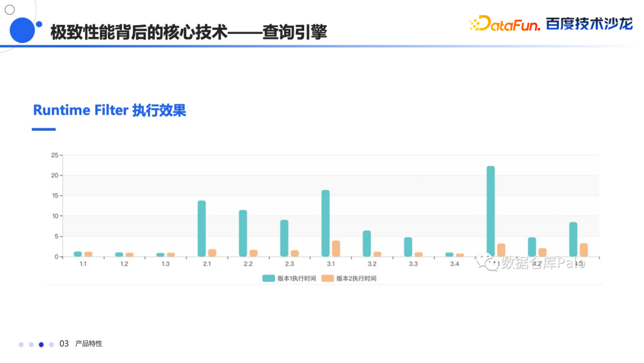Select the orange bar for query 2.2
The height and width of the screenshot is (363, 644).
(253, 253)
